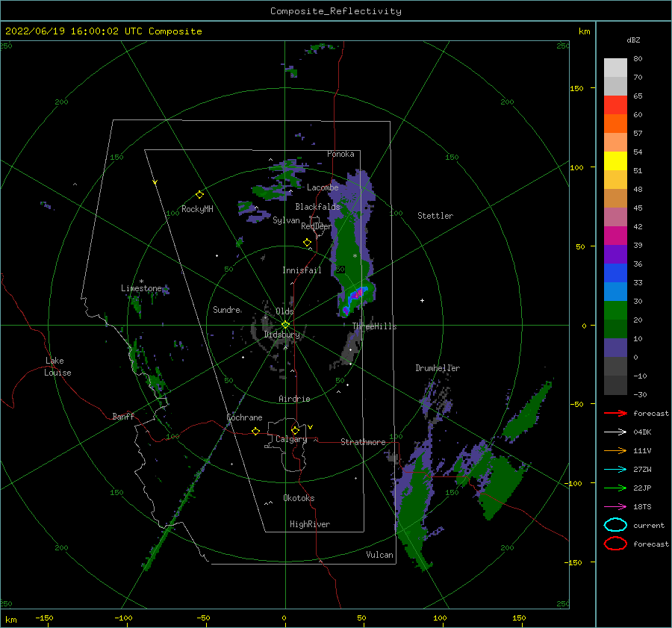The width and height of the screenshot is (672, 628).
Task: Click the Blackfalds label
Action: tap(317, 207)
